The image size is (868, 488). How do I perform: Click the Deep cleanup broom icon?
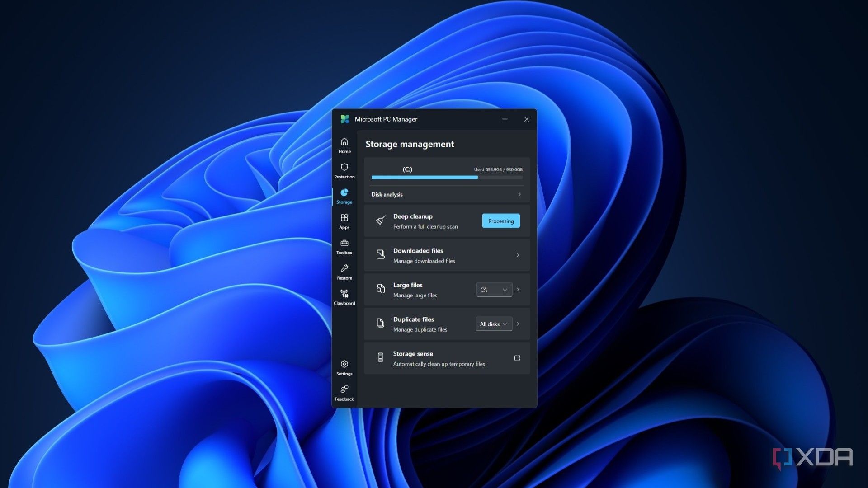pos(381,221)
